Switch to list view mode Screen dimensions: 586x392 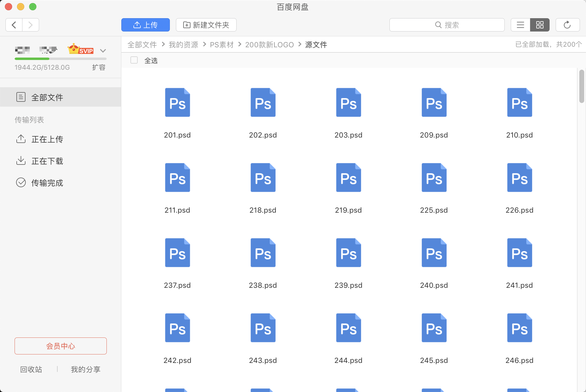(x=520, y=25)
